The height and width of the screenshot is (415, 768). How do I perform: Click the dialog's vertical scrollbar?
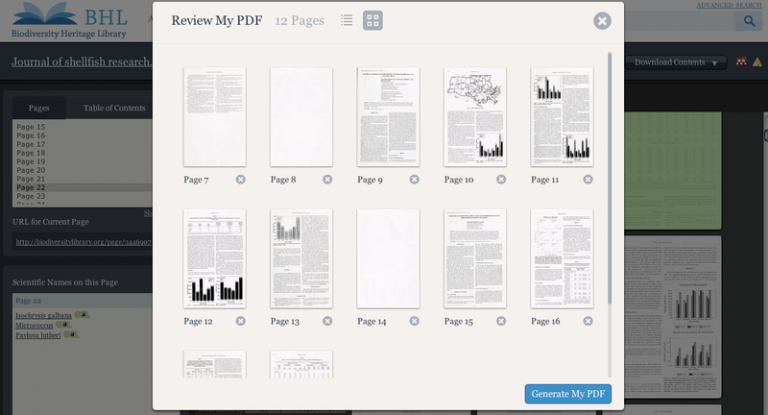click(x=610, y=180)
